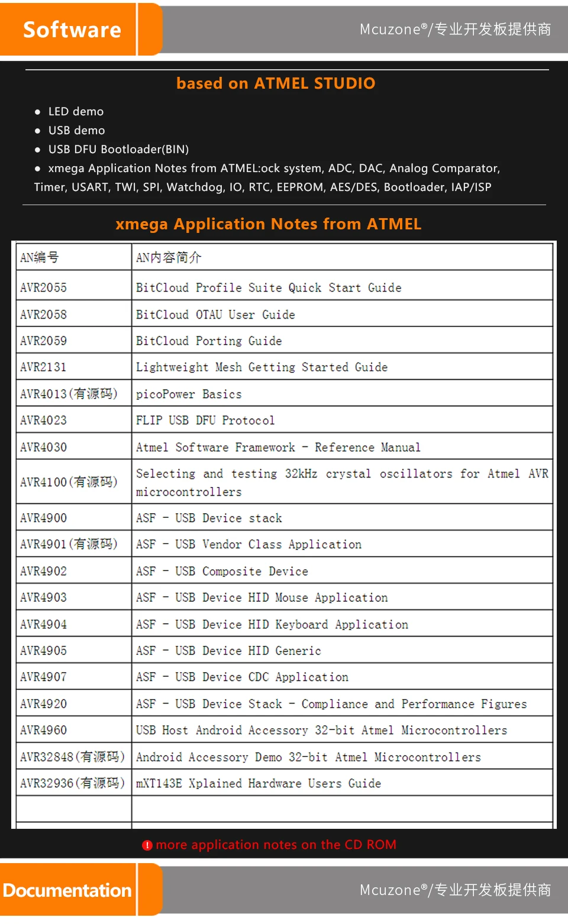This screenshot has width=568, height=924.
Task: Click 'ASF - USB Device HID Generic'
Action: pyautogui.click(x=228, y=650)
